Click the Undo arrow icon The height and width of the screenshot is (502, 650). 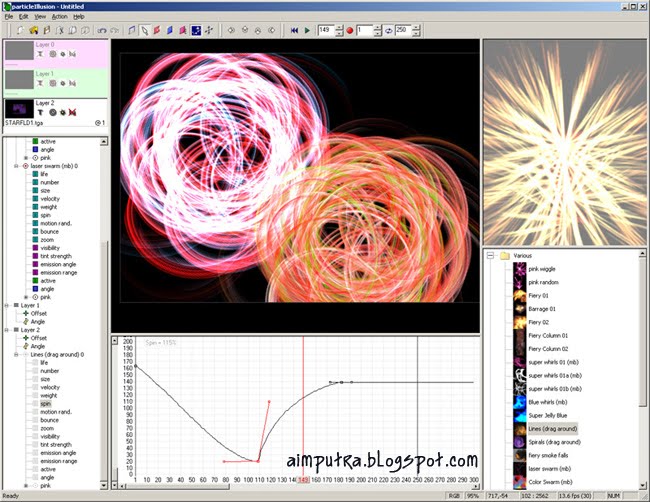pos(102,30)
